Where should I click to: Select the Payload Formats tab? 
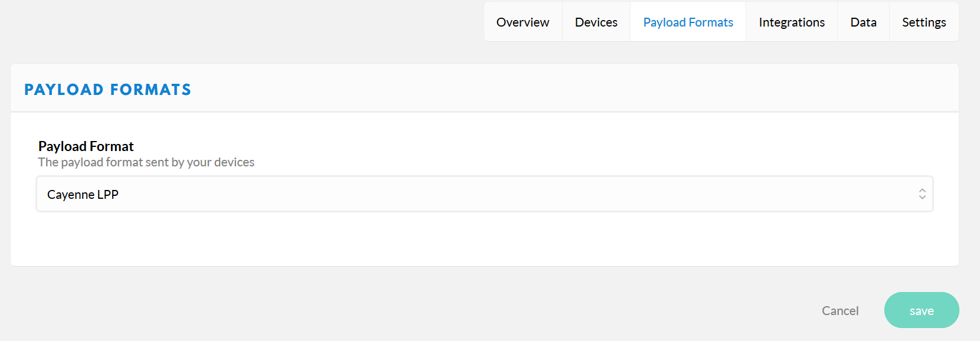pos(688,22)
